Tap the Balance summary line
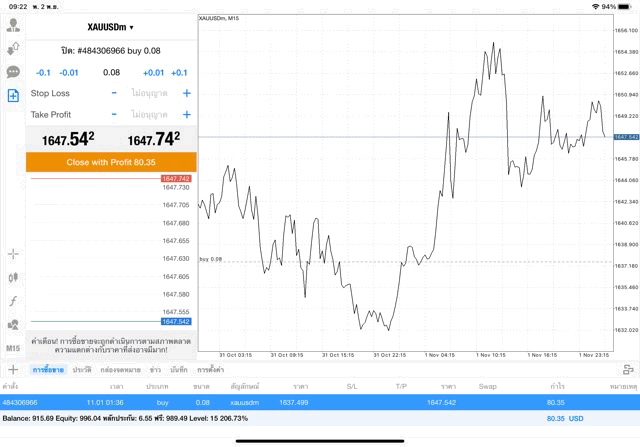640x447 pixels. [125, 418]
